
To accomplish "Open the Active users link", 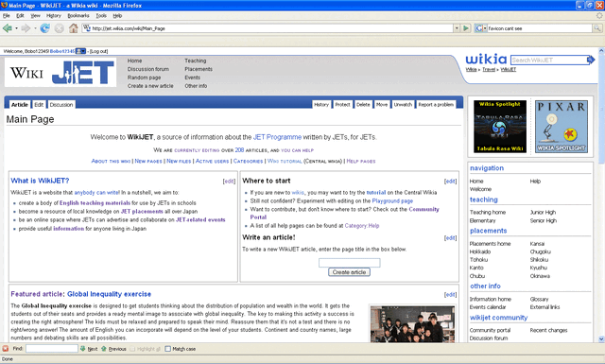I will [212, 161].
